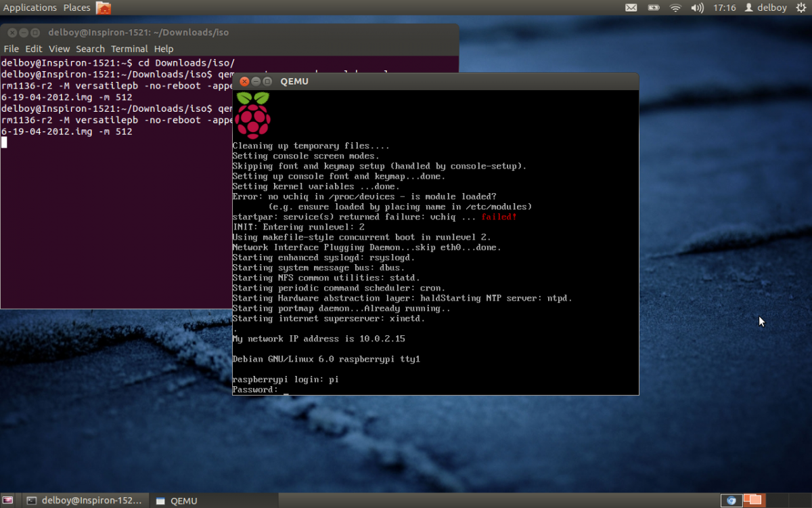Minimize the QEMU window
Viewport: 812px width, 508px height.
click(256, 82)
